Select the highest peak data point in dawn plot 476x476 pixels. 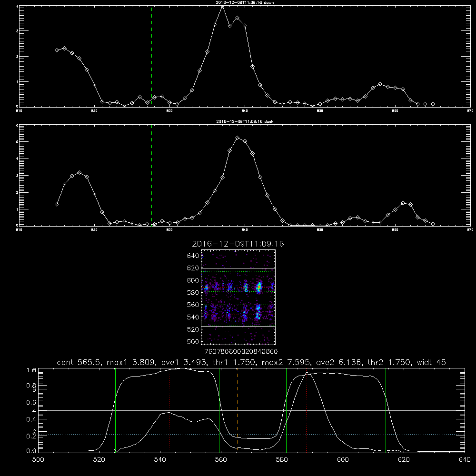click(x=222, y=6)
